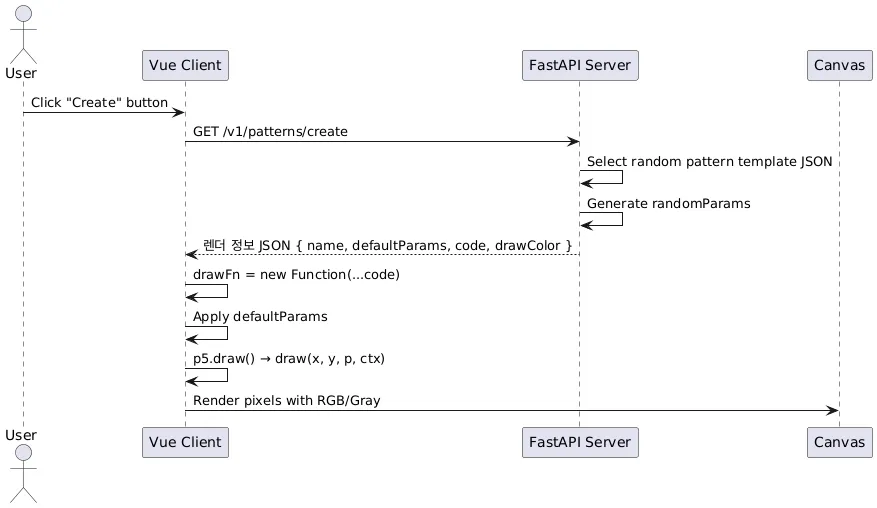
Task: Click the 'Apply defaultParams' message text
Action: (x=260, y=317)
